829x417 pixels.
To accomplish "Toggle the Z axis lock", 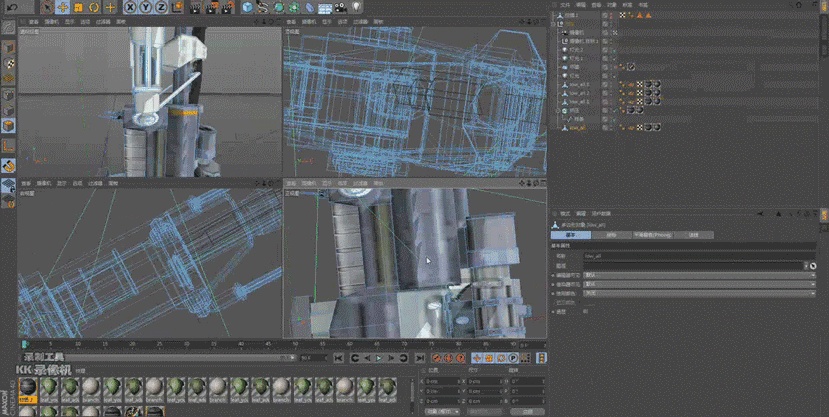I will pyautogui.click(x=160, y=7).
